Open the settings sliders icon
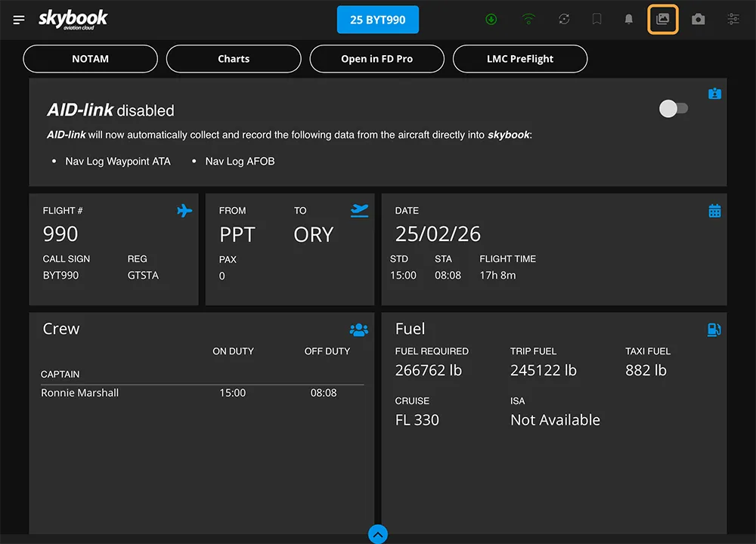This screenshot has height=544, width=756. coord(733,20)
